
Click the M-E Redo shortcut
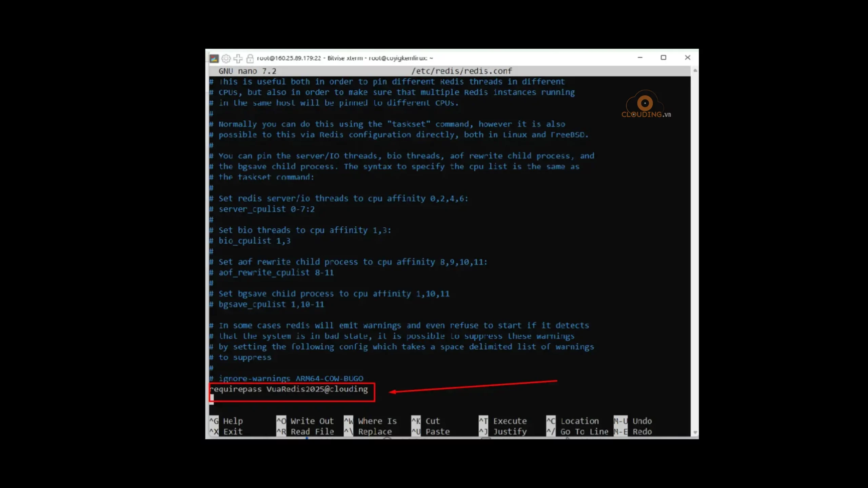coord(633,432)
